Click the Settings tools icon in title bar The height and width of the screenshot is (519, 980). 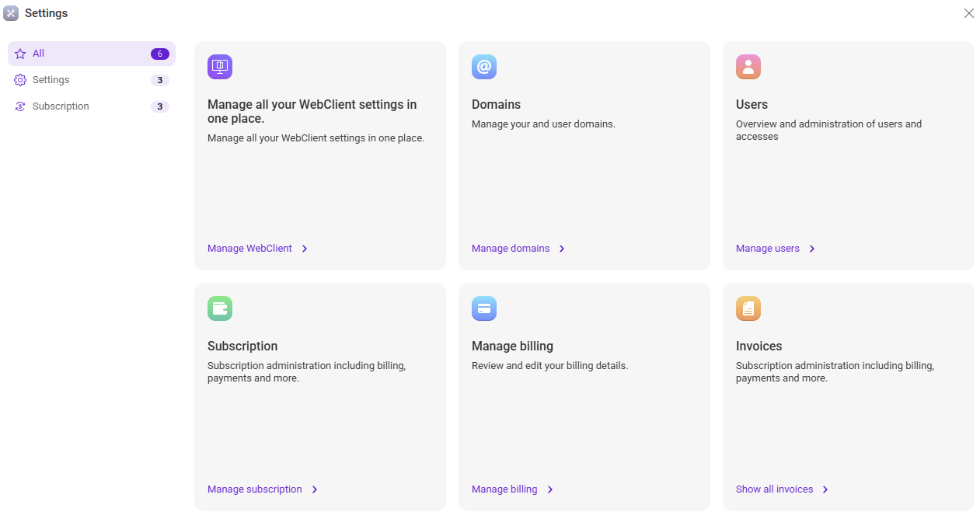(11, 13)
